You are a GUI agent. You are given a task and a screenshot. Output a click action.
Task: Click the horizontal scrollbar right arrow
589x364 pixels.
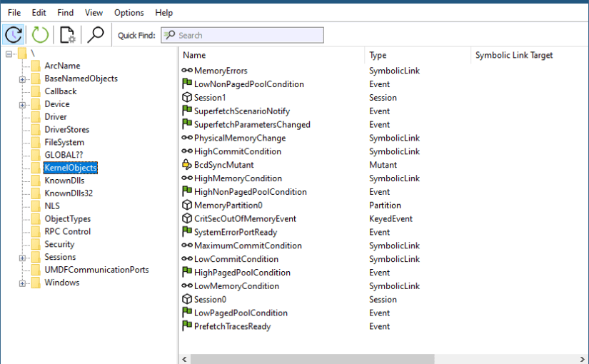(x=583, y=359)
